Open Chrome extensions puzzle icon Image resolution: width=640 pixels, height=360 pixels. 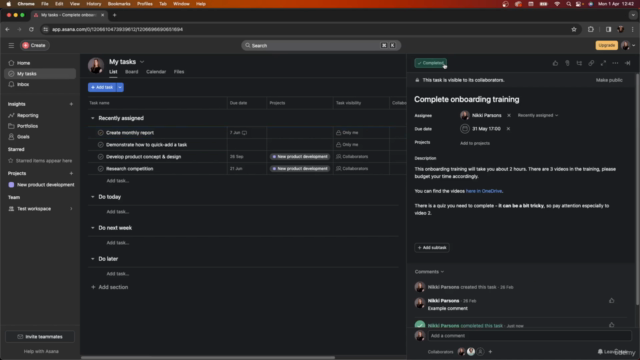coord(591,29)
